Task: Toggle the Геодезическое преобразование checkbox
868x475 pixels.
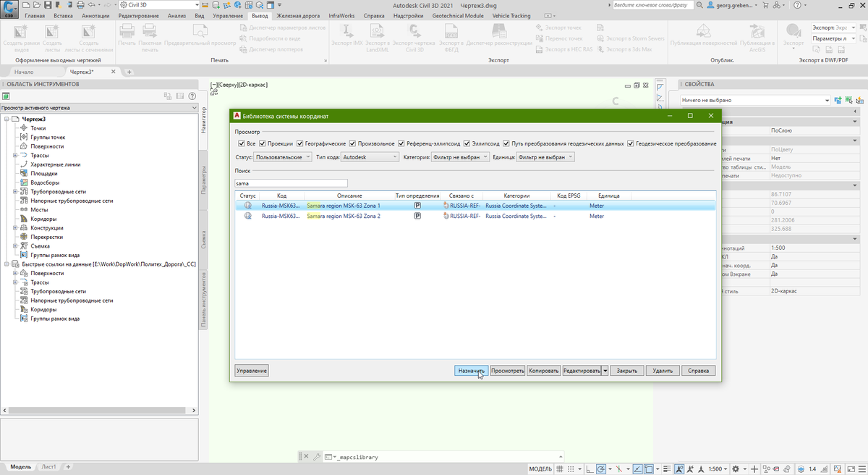Action: [631, 143]
